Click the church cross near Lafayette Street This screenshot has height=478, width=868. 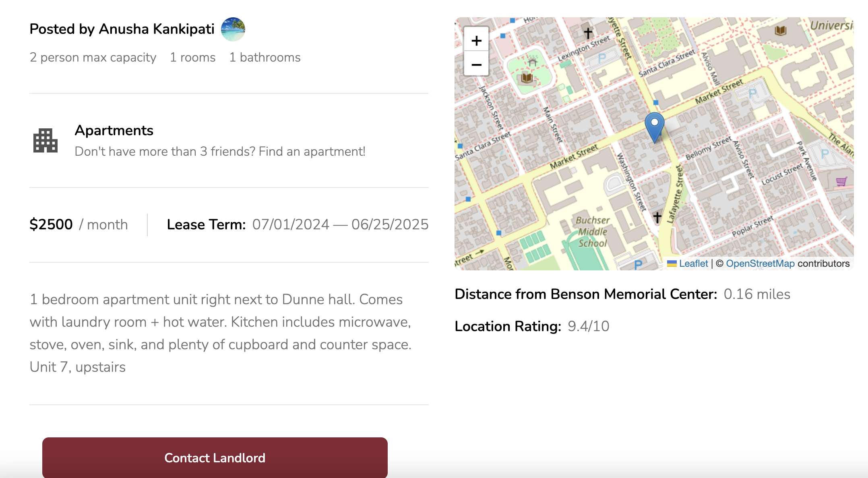coord(657,217)
